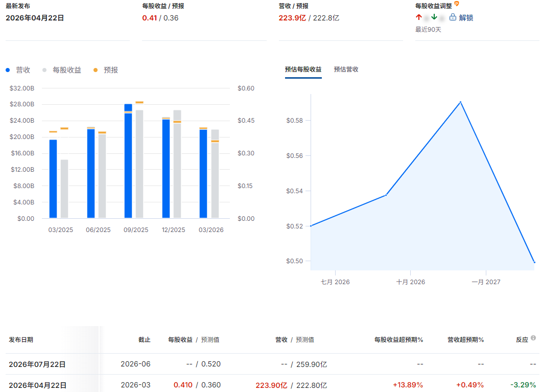Image resolution: width=542 pixels, height=392 pixels.
Task: Click the 0.410 EPS value in table
Action: 183,385
